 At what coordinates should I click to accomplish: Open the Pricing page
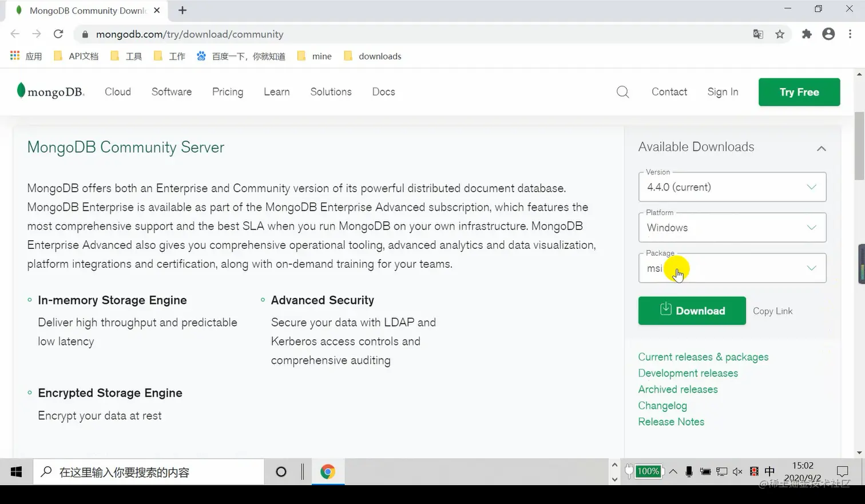[228, 92]
